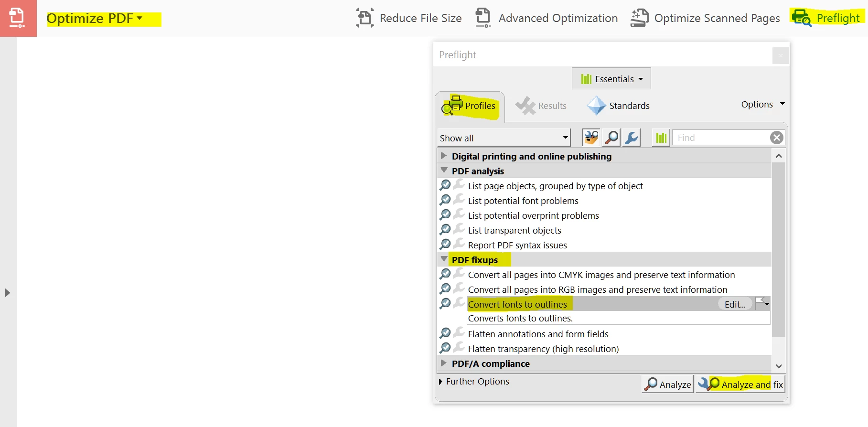Viewport: 868px width, 427px height.
Task: Open the Show all filter dropdown
Action: 504,138
